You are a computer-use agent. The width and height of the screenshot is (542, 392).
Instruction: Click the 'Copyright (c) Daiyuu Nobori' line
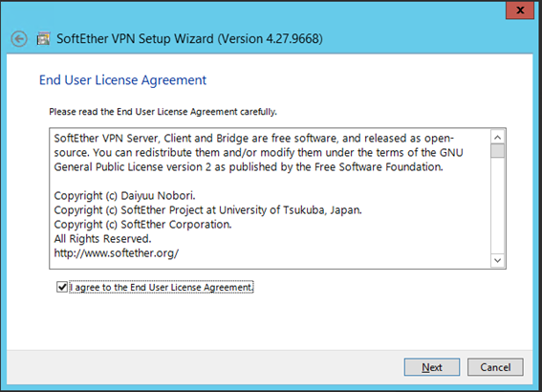125,196
